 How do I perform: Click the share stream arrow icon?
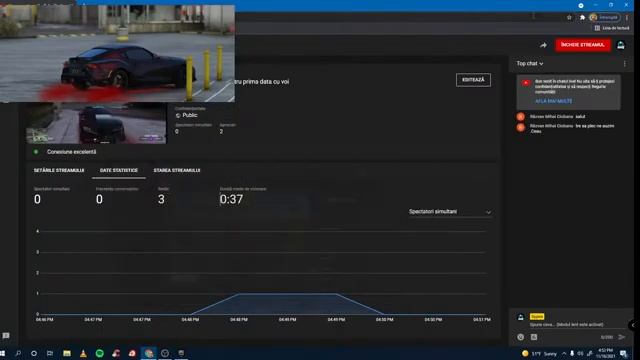pos(543,45)
